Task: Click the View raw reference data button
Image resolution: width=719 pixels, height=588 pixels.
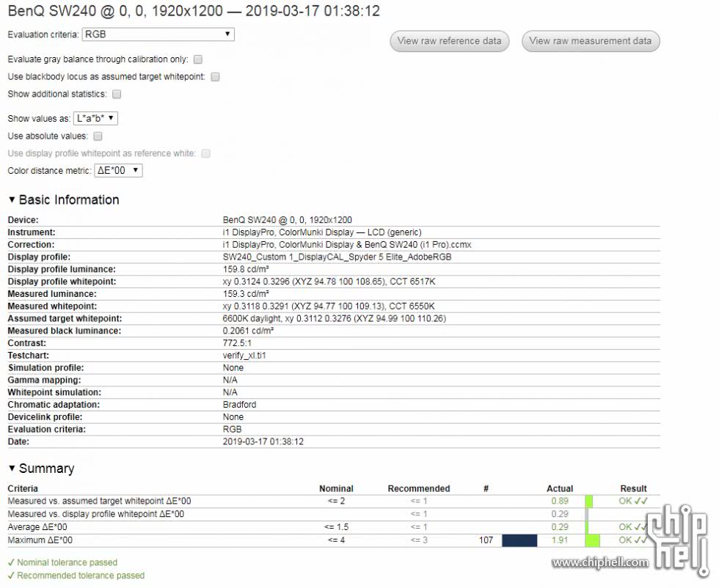Action: tap(449, 41)
